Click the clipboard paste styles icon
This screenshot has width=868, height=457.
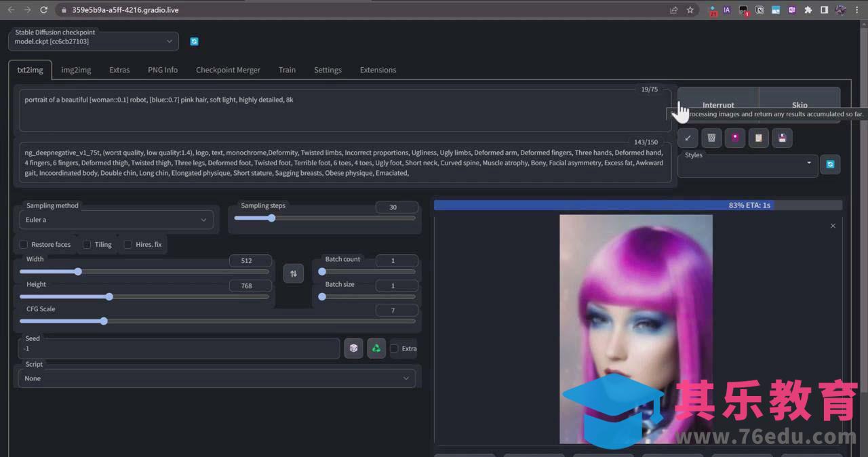[759, 138]
